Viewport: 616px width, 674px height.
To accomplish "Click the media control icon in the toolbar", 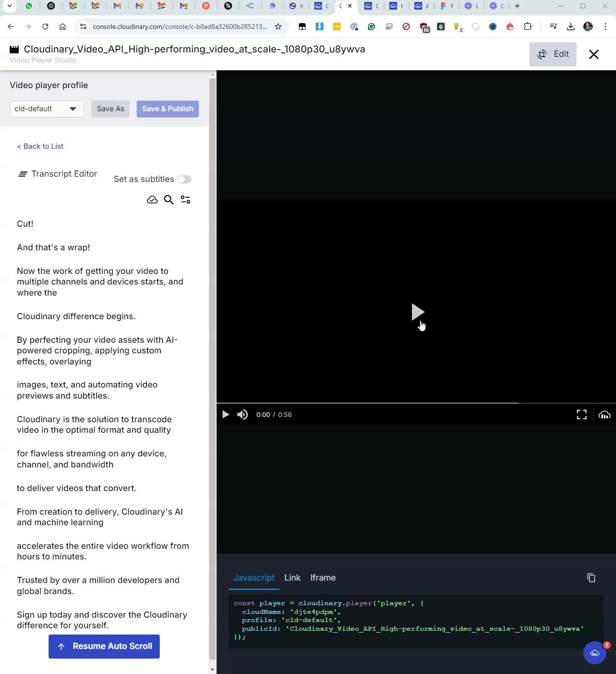I will (553, 26).
